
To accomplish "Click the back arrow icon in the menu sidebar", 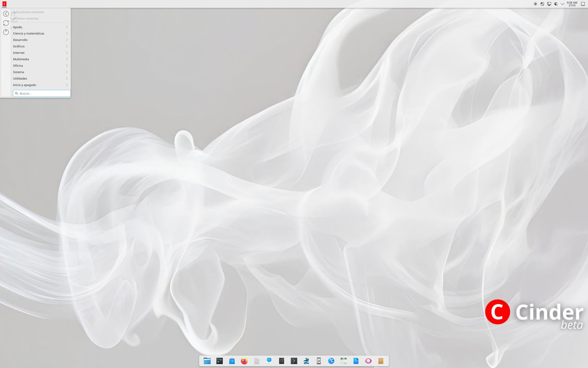I will point(6,14).
